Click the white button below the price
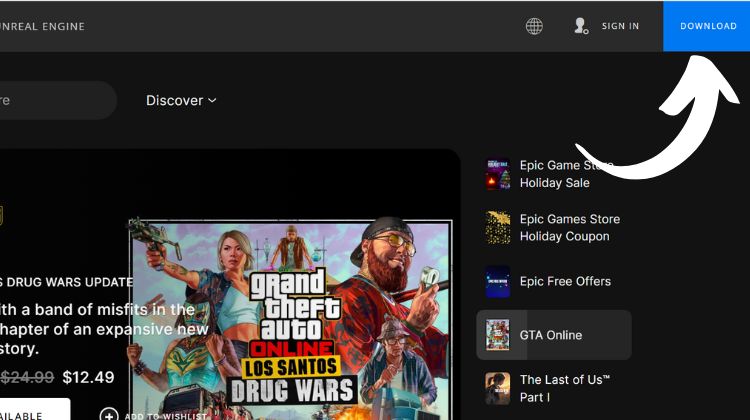This screenshot has width=750, height=420. pyautogui.click(x=35, y=409)
